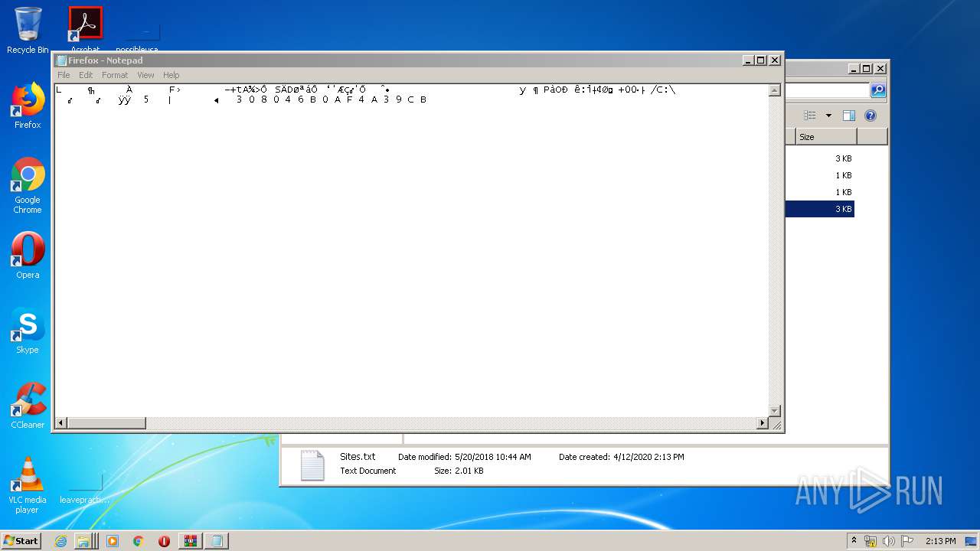Launch Chrome from the taskbar
Viewport: 980px width, 551px height.
(x=139, y=541)
